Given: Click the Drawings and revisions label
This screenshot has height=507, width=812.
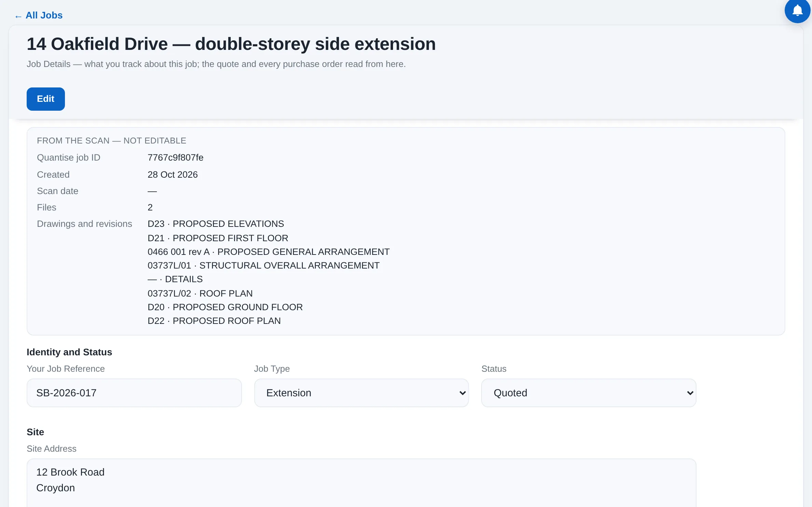Looking at the screenshot, I should tap(84, 224).
